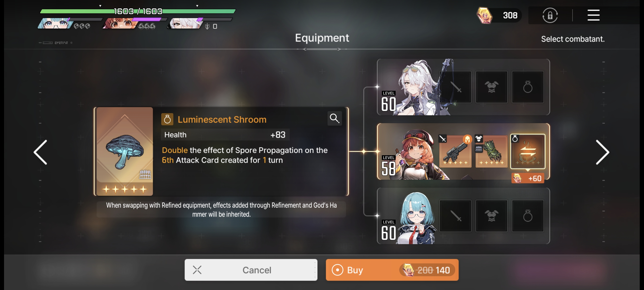
Task: Select empty ring slot of white-haired combatant
Action: 527,87
